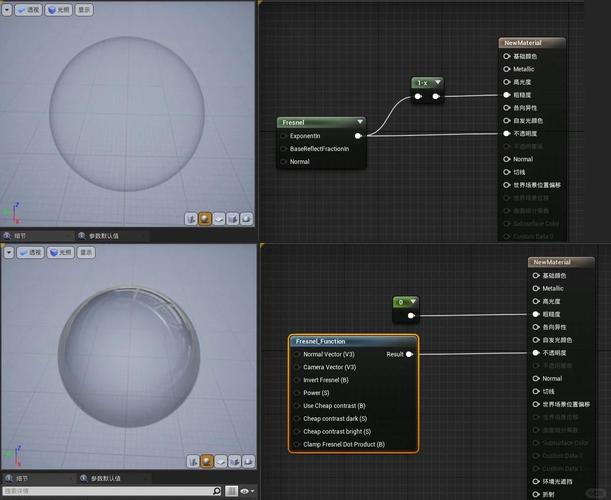Viewport: 611px width, 500px height.
Task: Click Metallic pin on lower NewMaterial node
Action: (x=536, y=288)
